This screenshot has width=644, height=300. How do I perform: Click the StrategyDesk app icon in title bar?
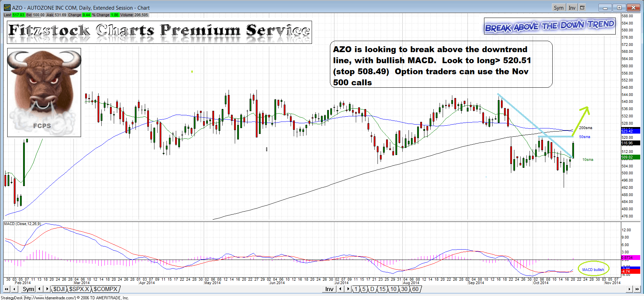[x=7, y=8]
